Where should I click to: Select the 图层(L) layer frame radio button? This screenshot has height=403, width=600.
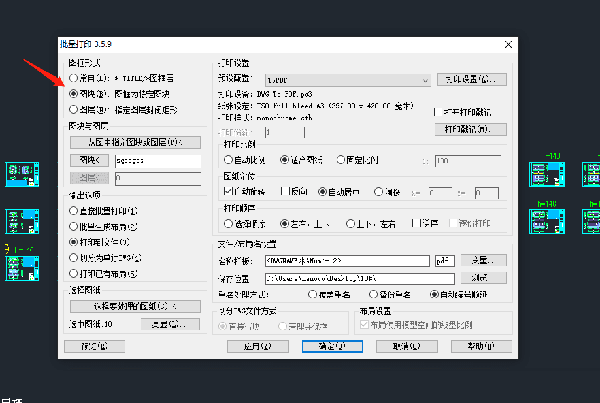73,110
